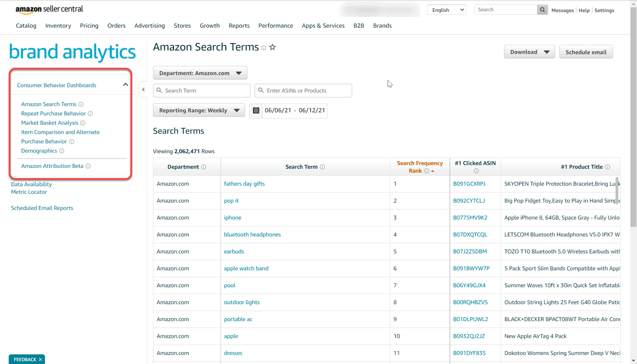Click the favorite star next to Amazon Search Terms
637x364 pixels.
pos(272,47)
